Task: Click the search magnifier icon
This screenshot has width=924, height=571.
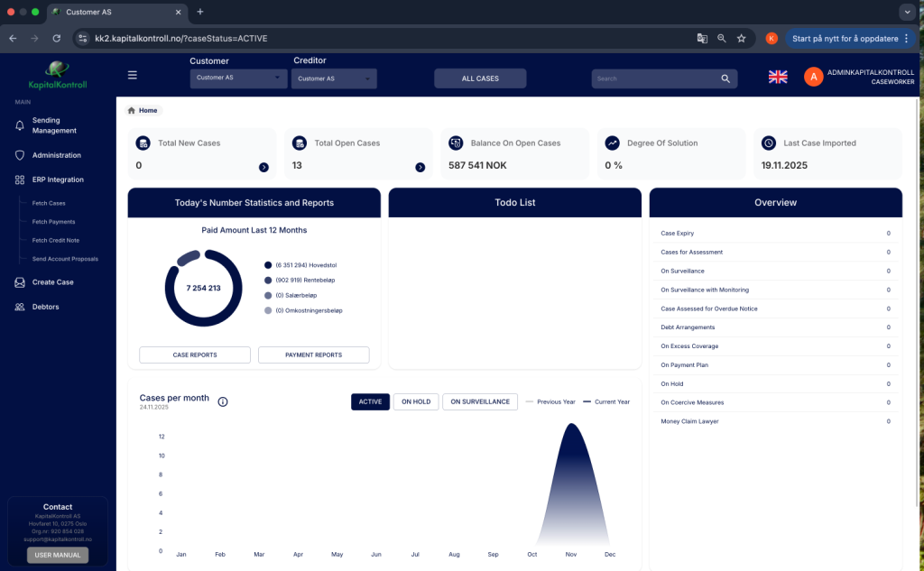Action: [x=725, y=78]
